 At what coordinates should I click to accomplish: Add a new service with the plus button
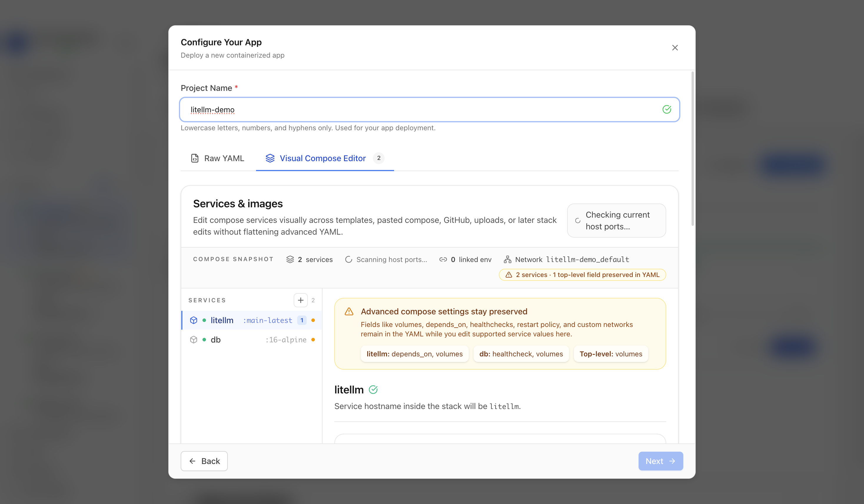[x=301, y=300]
